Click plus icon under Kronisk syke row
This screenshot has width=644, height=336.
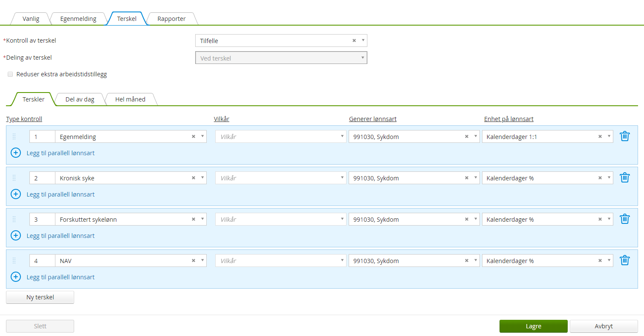16,194
